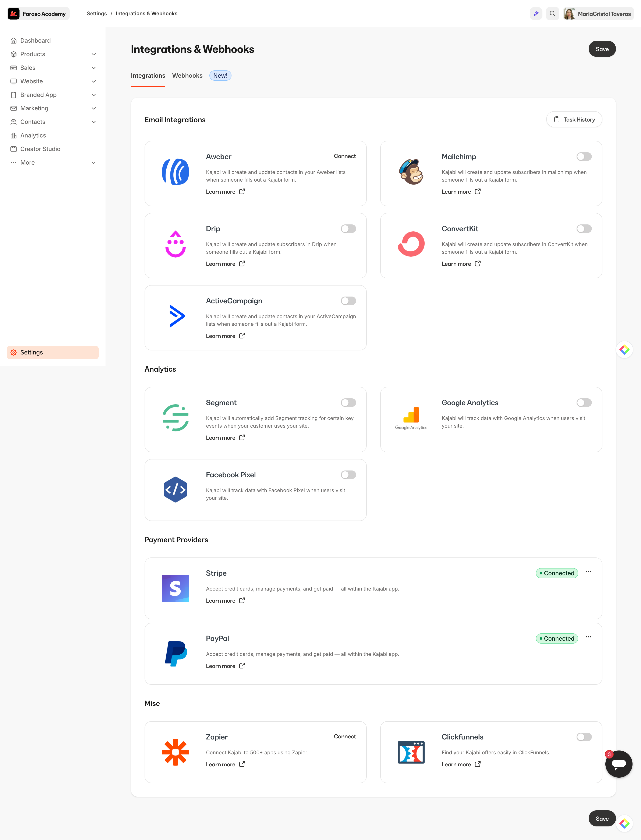
Task: Open PayPal's three-dot options menu
Action: (588, 637)
